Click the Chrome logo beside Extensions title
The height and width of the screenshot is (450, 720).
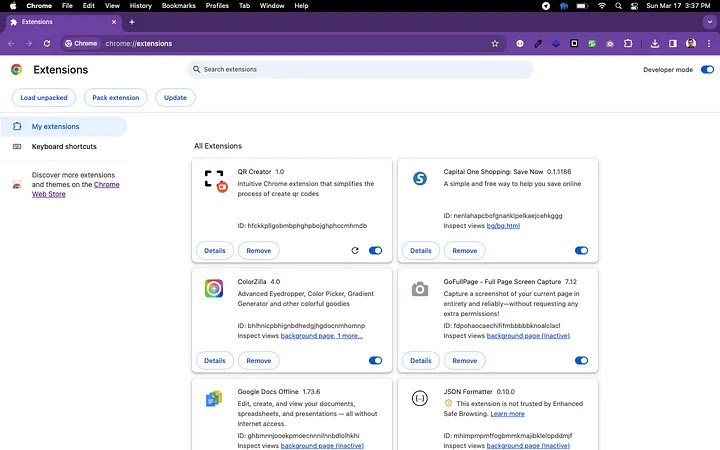click(x=17, y=69)
